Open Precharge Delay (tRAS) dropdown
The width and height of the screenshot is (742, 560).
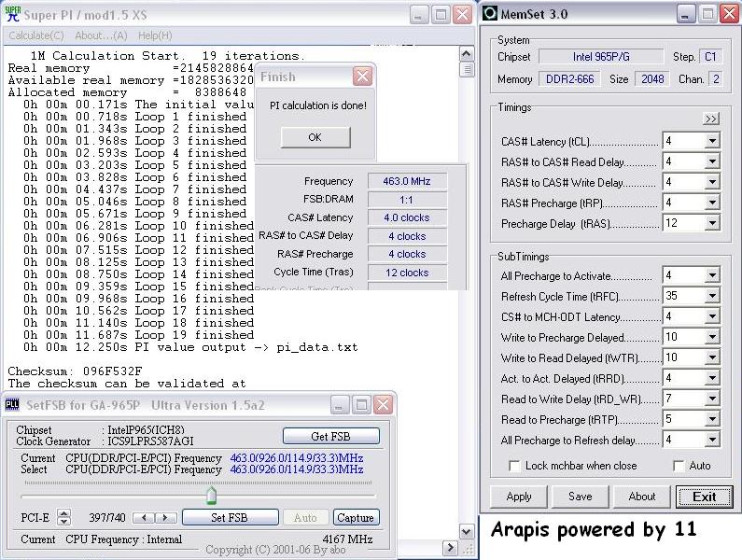click(712, 223)
